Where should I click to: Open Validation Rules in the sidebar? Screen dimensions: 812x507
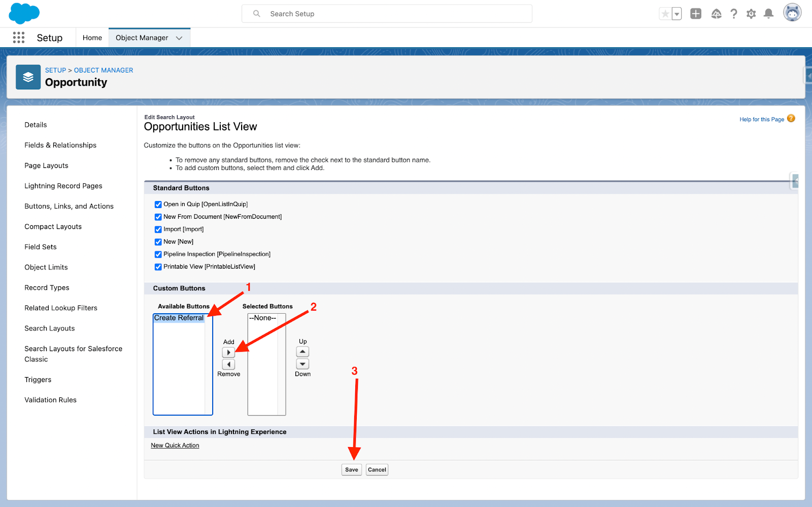(51, 400)
